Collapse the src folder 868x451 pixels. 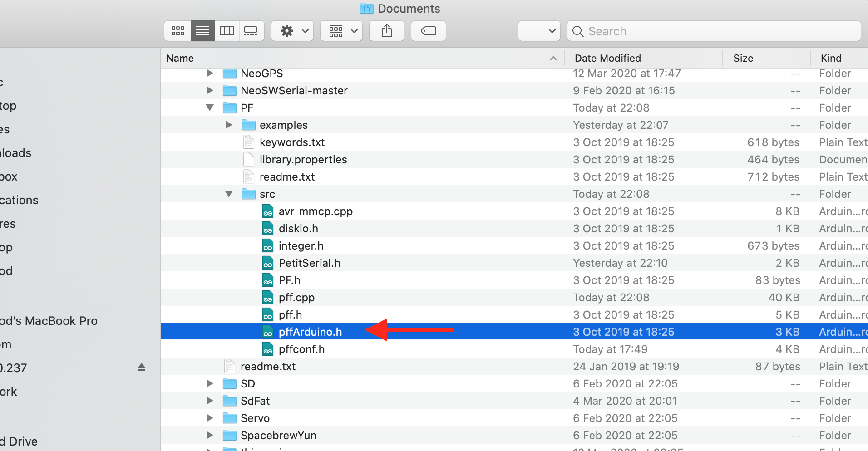point(229,194)
